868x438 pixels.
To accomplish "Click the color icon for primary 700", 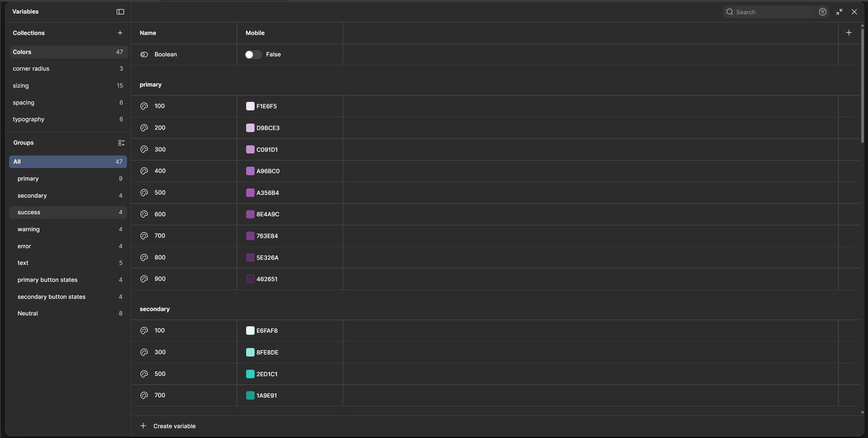I will 144,236.
